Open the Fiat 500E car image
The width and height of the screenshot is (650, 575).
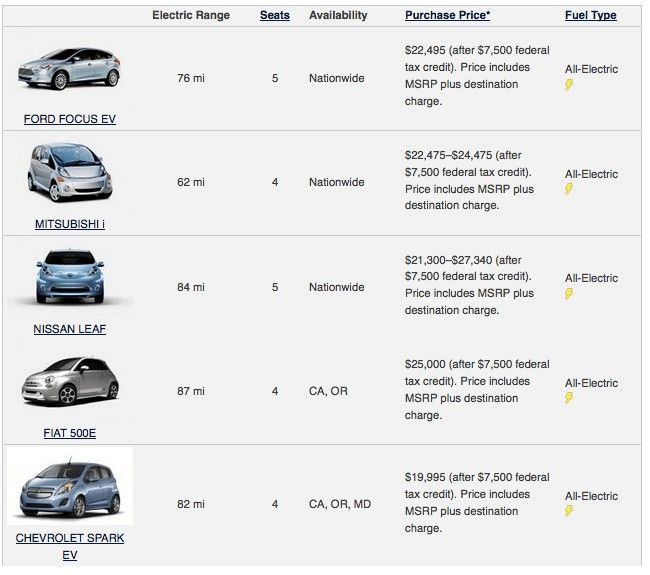(x=70, y=381)
